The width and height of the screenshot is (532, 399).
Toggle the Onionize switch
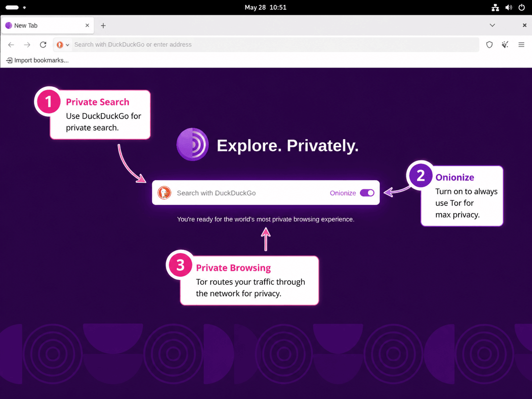(367, 193)
